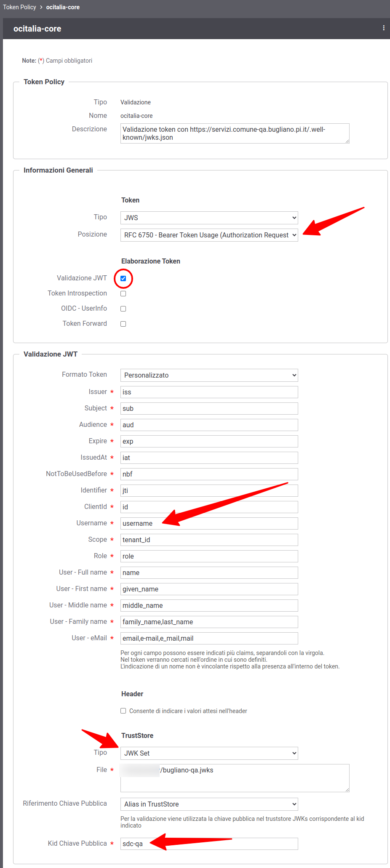Click the Descrizione text area
Image resolution: width=390 pixels, height=868 pixels.
pos(235,133)
